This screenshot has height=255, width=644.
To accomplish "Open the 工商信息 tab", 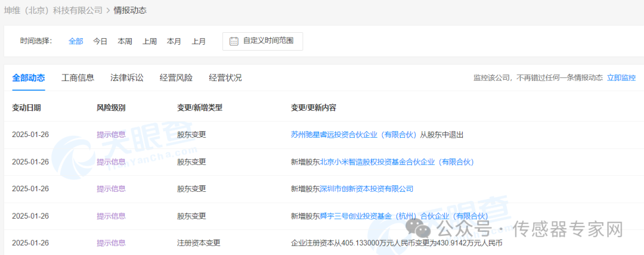I will (78, 77).
